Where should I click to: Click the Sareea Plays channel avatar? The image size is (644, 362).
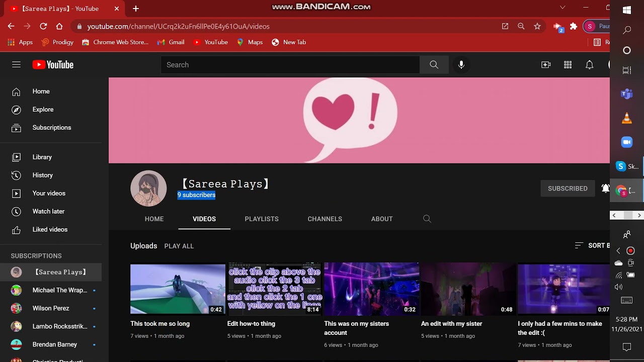pyautogui.click(x=148, y=189)
